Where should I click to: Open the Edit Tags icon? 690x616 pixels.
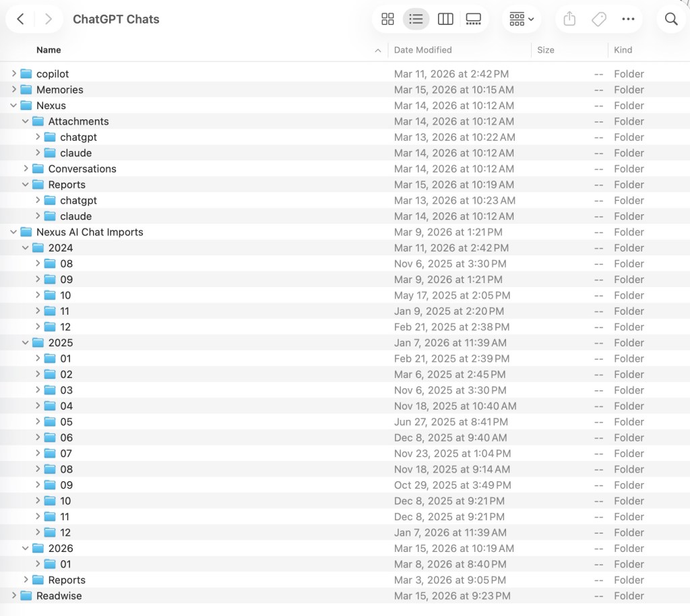pos(598,20)
